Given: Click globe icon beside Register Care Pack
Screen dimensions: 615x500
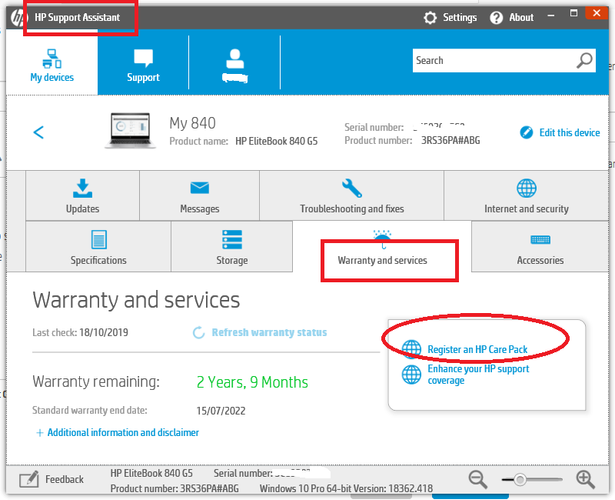Looking at the screenshot, I should tap(411, 349).
